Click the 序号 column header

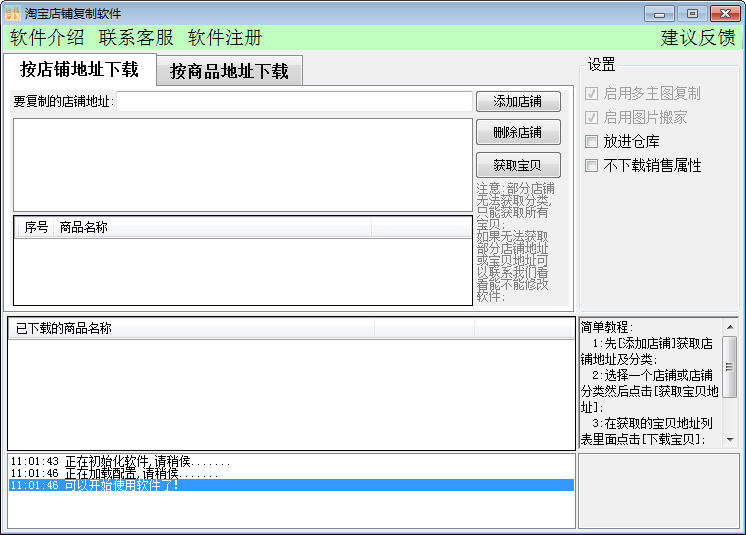point(36,227)
